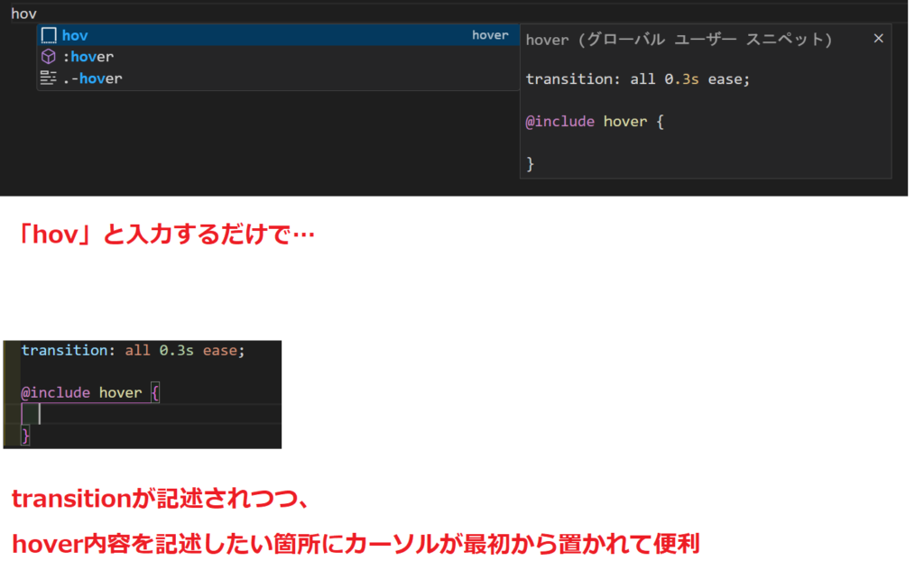Click the closing brace in the documentation panel
This screenshot has height=579, width=924.
tap(529, 163)
